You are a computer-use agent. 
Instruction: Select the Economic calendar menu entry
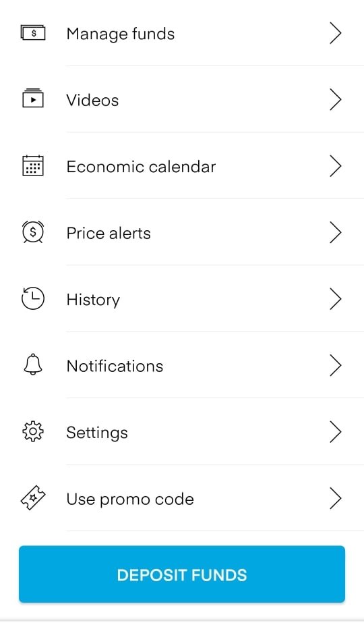point(182,165)
